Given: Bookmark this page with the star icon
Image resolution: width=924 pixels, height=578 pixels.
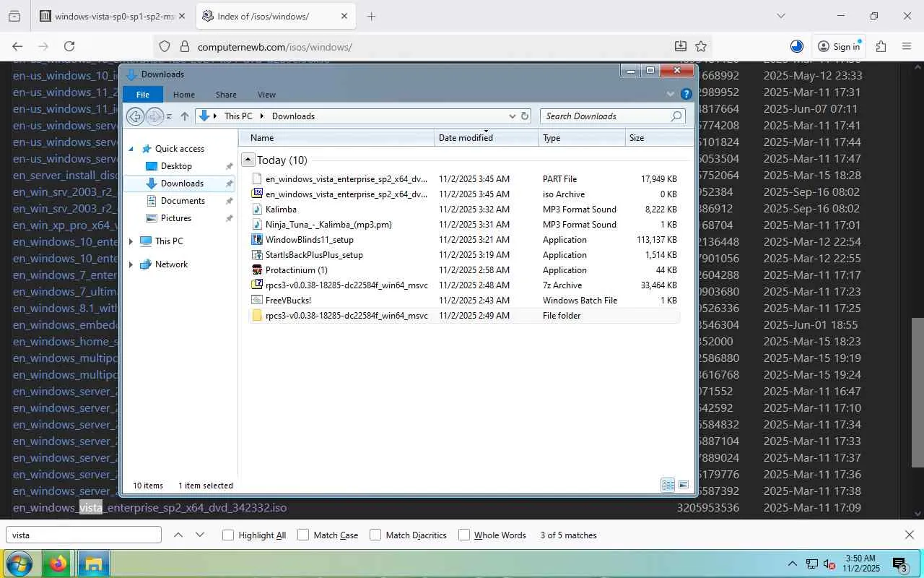Looking at the screenshot, I should [701, 46].
